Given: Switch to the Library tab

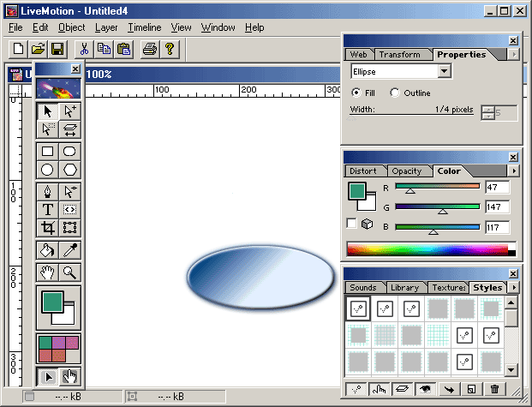Looking at the screenshot, I should pyautogui.click(x=403, y=288).
